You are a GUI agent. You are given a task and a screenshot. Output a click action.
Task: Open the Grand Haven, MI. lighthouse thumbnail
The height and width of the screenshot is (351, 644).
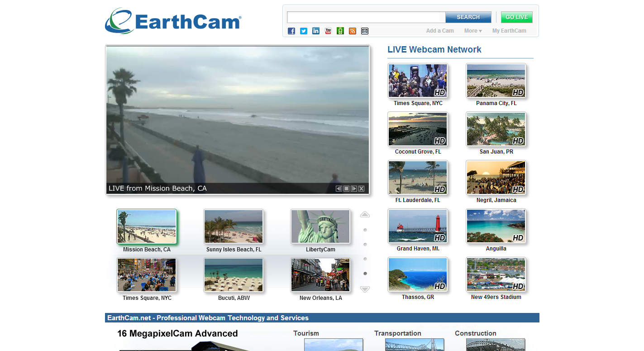[418, 226]
